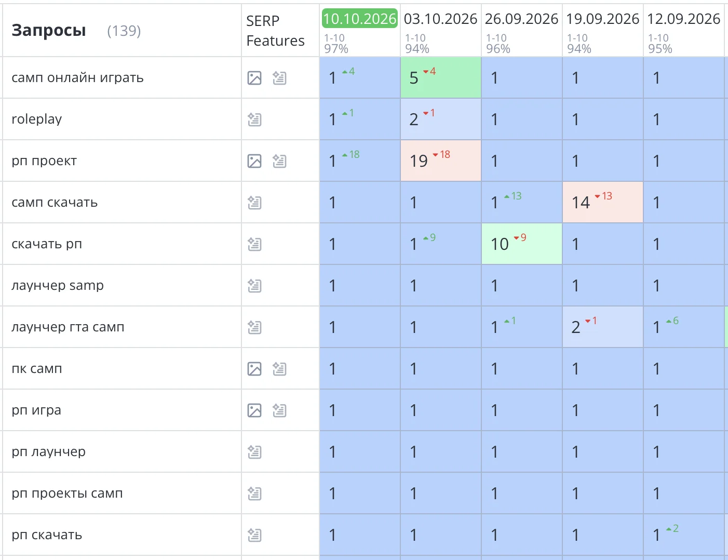Click position 5 cell for самп онлайн играть
Screen dimensions: 728x560
click(x=441, y=77)
